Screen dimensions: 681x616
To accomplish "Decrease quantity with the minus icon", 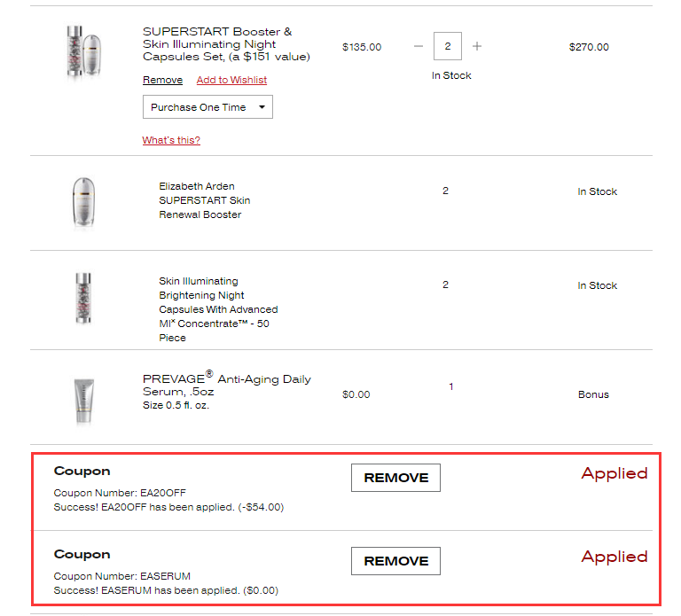I will coord(419,46).
